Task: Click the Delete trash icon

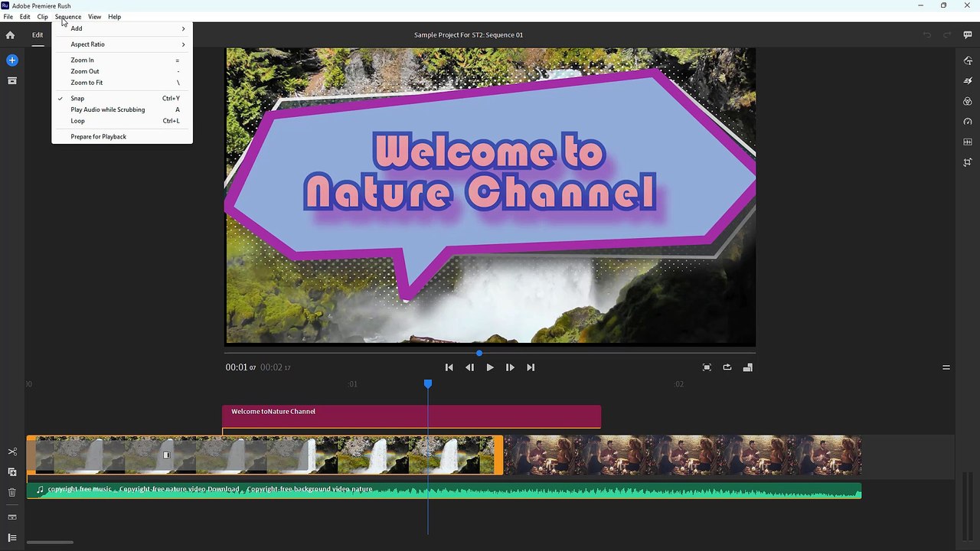Action: point(11,493)
